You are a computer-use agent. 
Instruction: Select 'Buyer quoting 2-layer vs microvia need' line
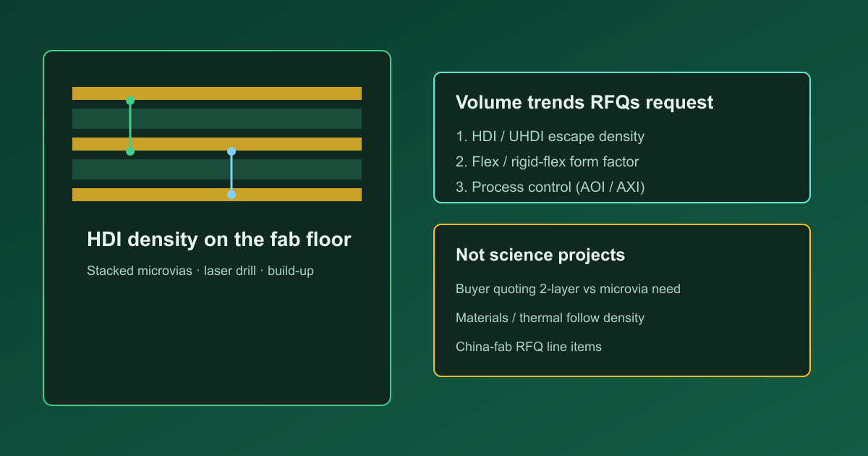point(568,289)
